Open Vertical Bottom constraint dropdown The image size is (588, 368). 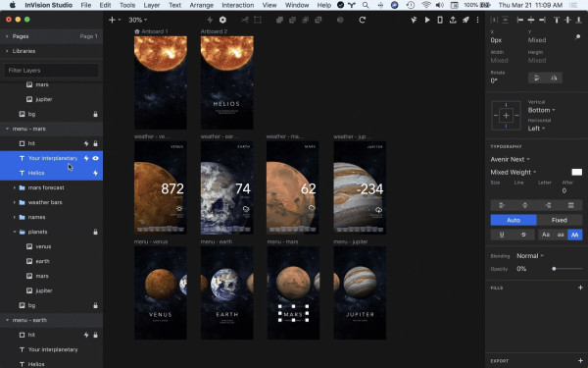[542, 110]
